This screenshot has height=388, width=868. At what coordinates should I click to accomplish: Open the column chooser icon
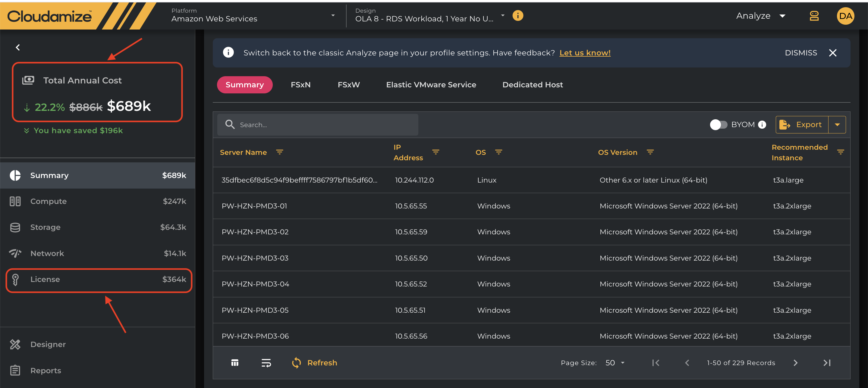pos(235,362)
